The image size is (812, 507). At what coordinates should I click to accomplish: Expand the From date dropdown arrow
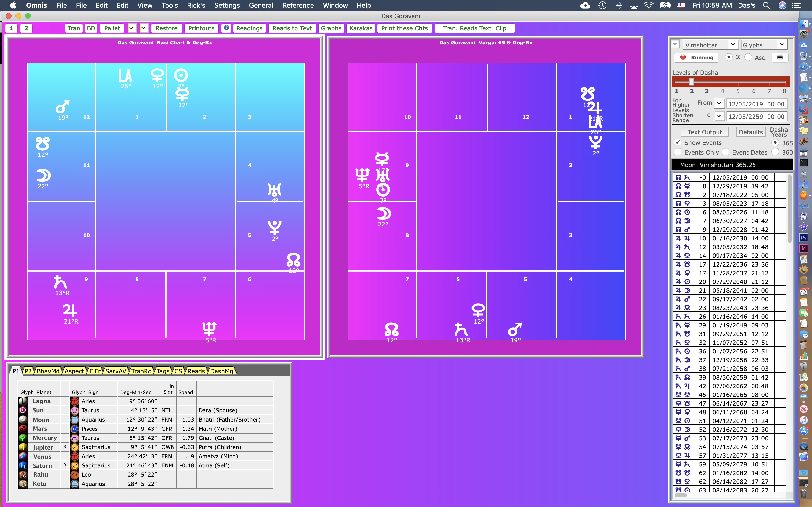click(x=719, y=104)
